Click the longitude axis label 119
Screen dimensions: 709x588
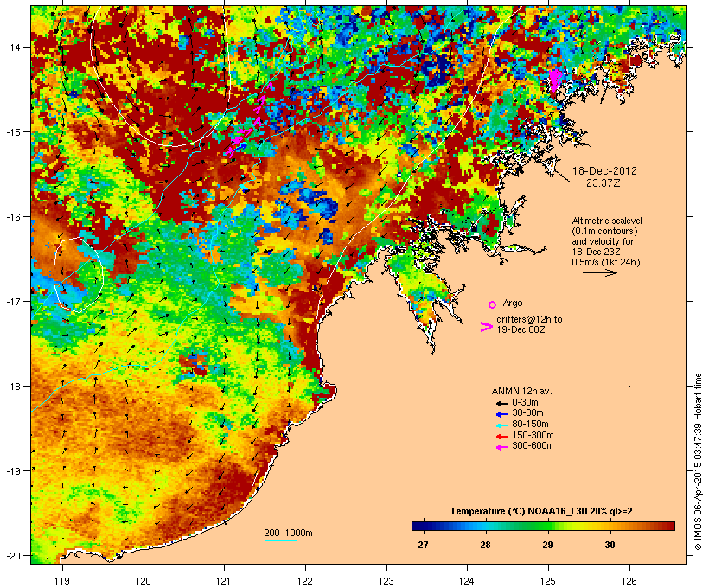click(x=62, y=581)
